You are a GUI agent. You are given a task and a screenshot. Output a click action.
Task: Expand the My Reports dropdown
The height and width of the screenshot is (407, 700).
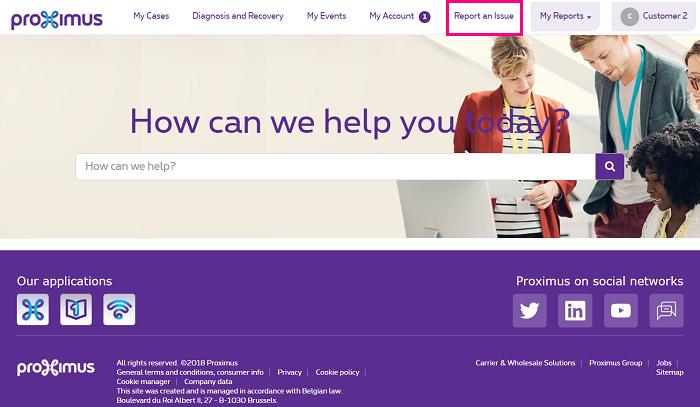565,16
